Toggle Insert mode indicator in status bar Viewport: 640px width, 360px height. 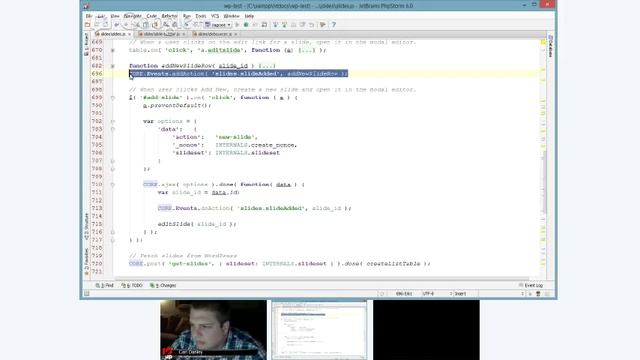[460, 293]
